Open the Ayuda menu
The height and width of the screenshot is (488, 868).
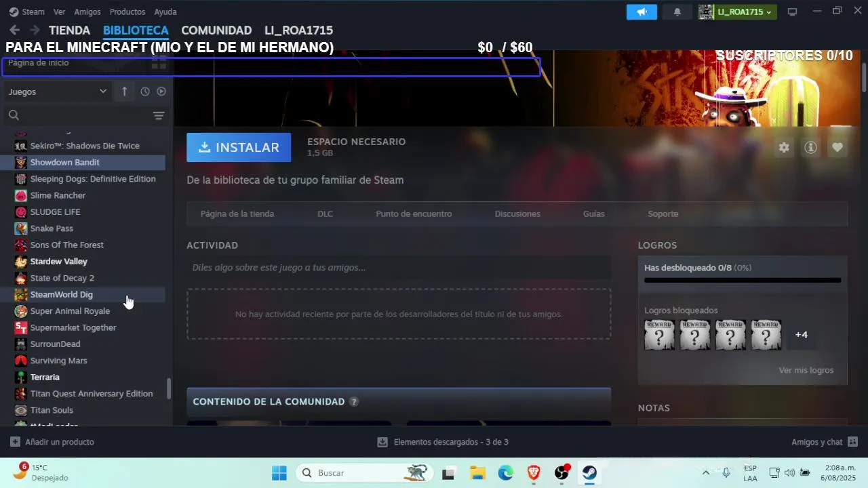point(165,12)
